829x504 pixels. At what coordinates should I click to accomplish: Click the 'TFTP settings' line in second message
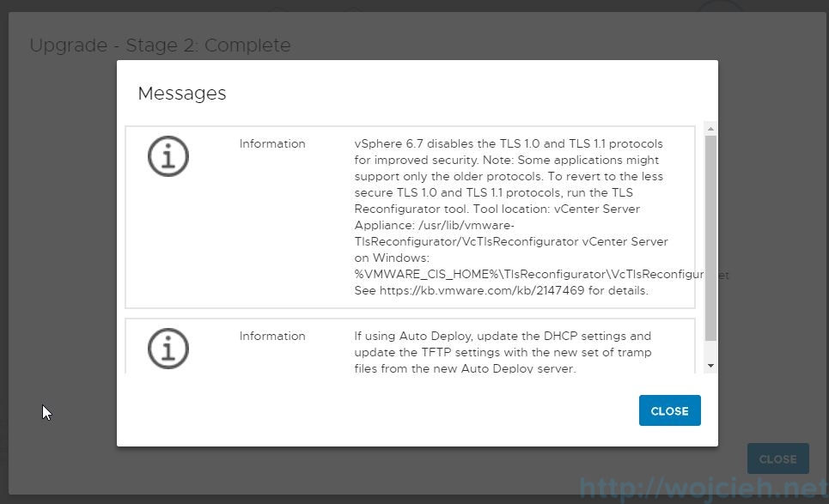(503, 353)
